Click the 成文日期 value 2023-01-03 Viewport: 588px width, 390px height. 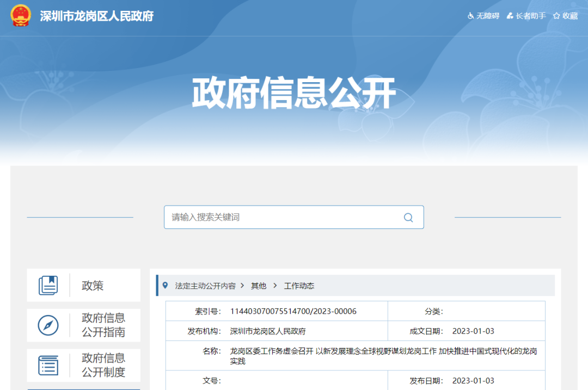pos(473,331)
